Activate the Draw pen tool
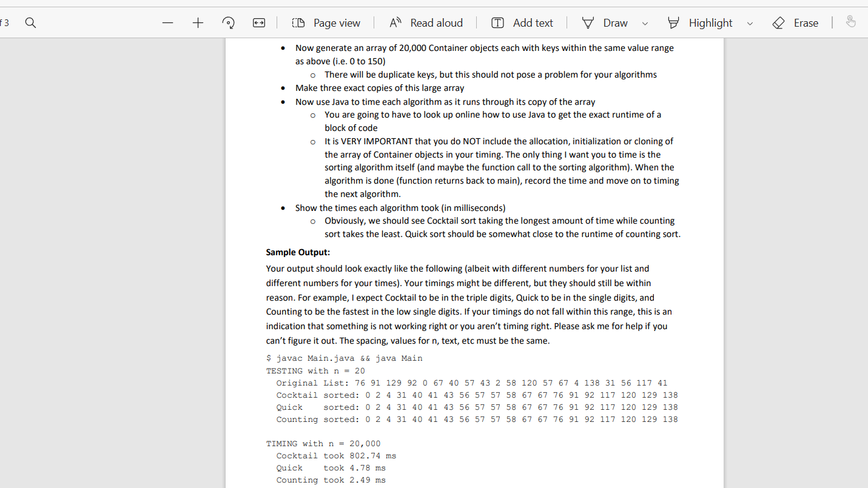This screenshot has width=868, height=488. coord(604,22)
